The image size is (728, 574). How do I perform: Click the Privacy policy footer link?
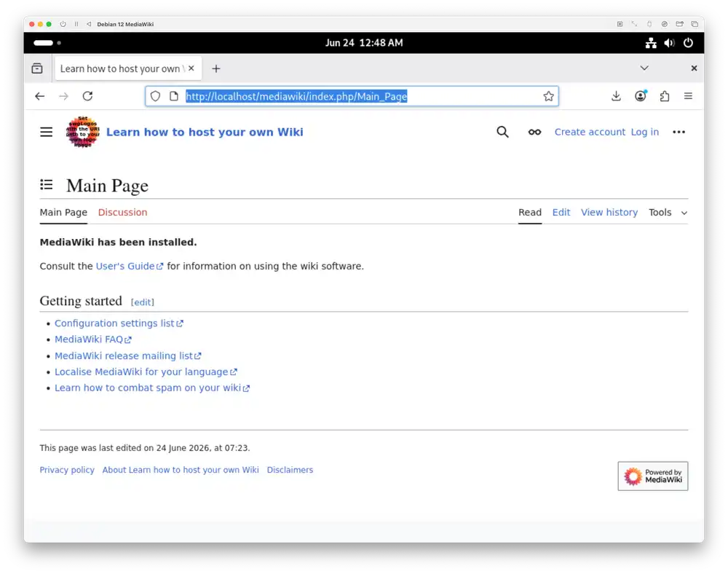[67, 470]
